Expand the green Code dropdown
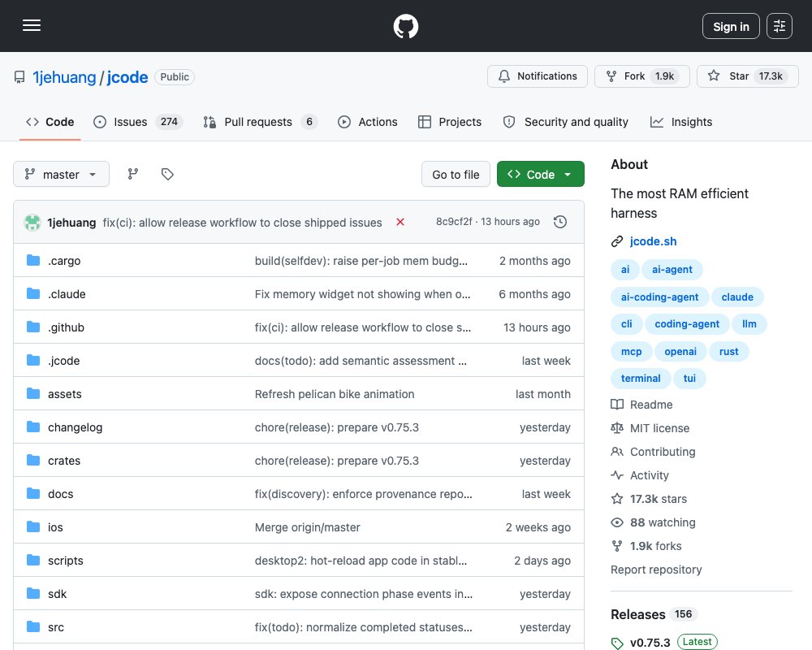Image resolution: width=812 pixels, height=650 pixels. [x=541, y=174]
